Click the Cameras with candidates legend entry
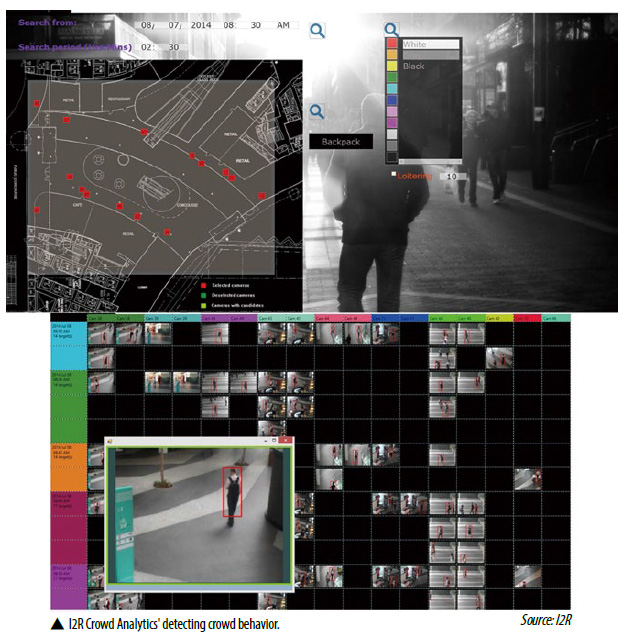Viewport: 624px width, 636px height. (x=232, y=305)
